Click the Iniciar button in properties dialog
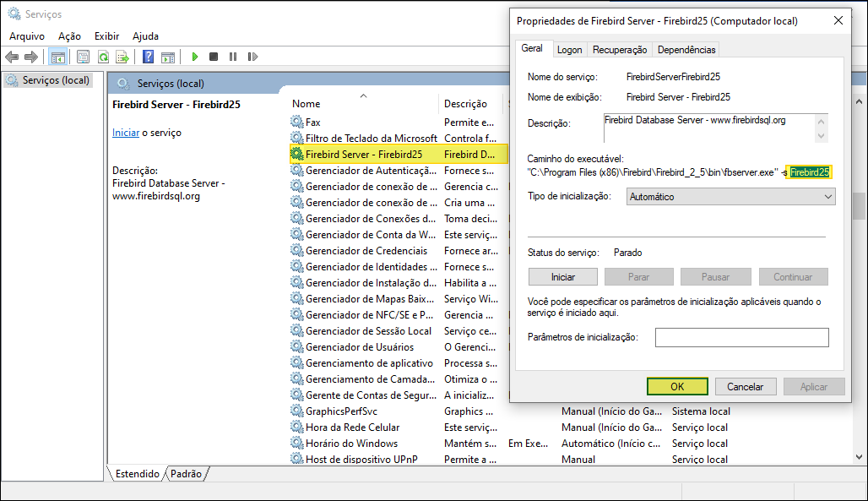The image size is (868, 501). [563, 276]
